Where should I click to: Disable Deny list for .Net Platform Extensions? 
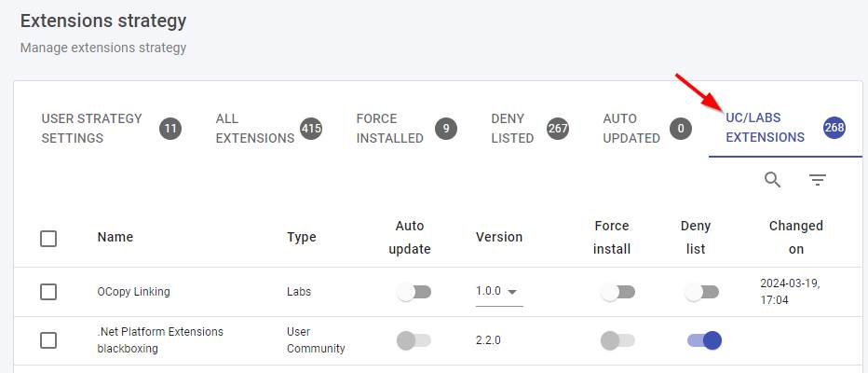coord(704,340)
